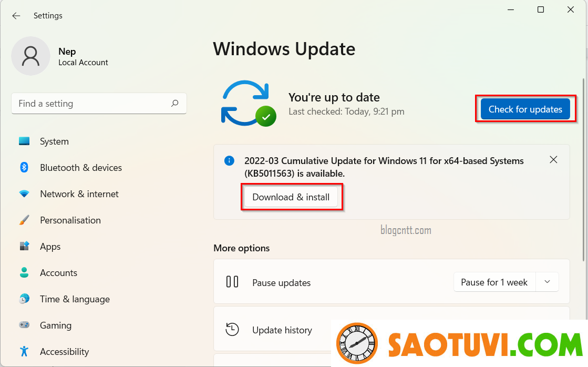Maximize the Settings window

541,10
